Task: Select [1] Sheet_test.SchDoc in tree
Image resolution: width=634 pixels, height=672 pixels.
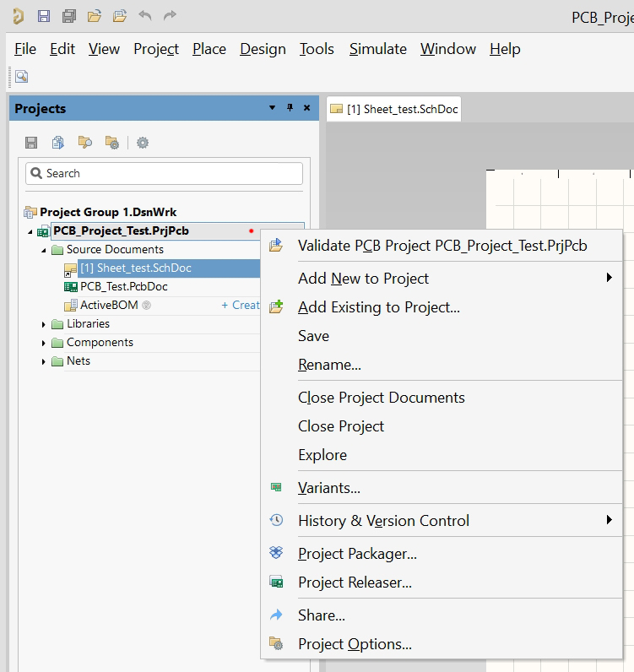Action: 135,268
